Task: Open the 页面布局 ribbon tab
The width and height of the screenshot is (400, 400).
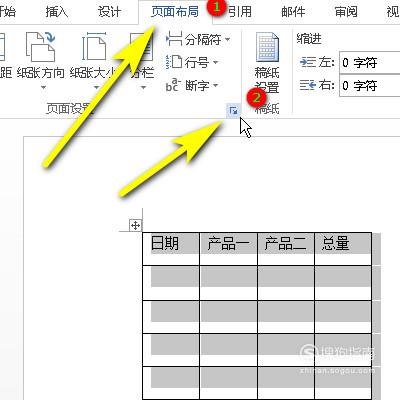Action: tap(175, 12)
